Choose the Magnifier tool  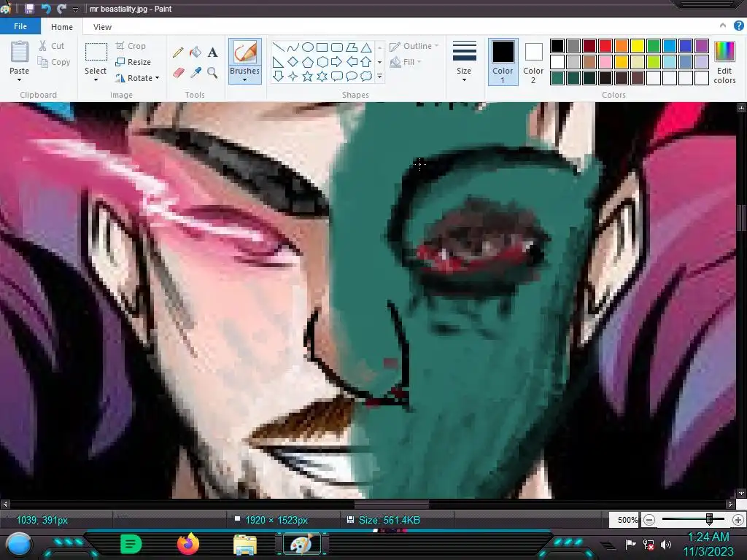pos(212,72)
